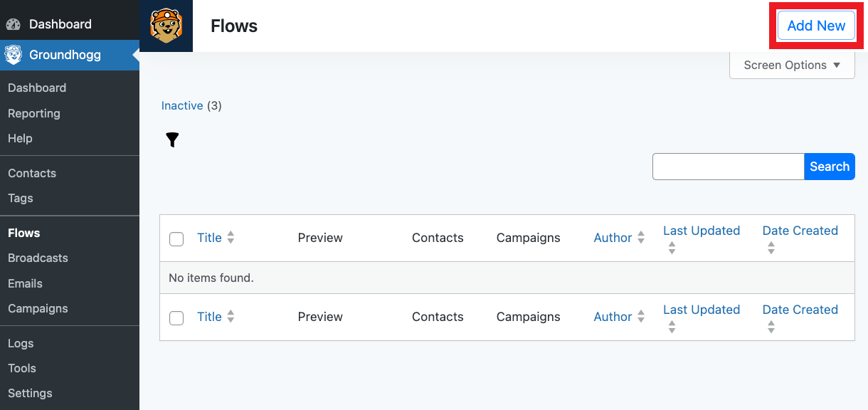Screen dimensions: 868x410
Task: Filter flows by Inactive link
Action: pyautogui.click(x=182, y=105)
